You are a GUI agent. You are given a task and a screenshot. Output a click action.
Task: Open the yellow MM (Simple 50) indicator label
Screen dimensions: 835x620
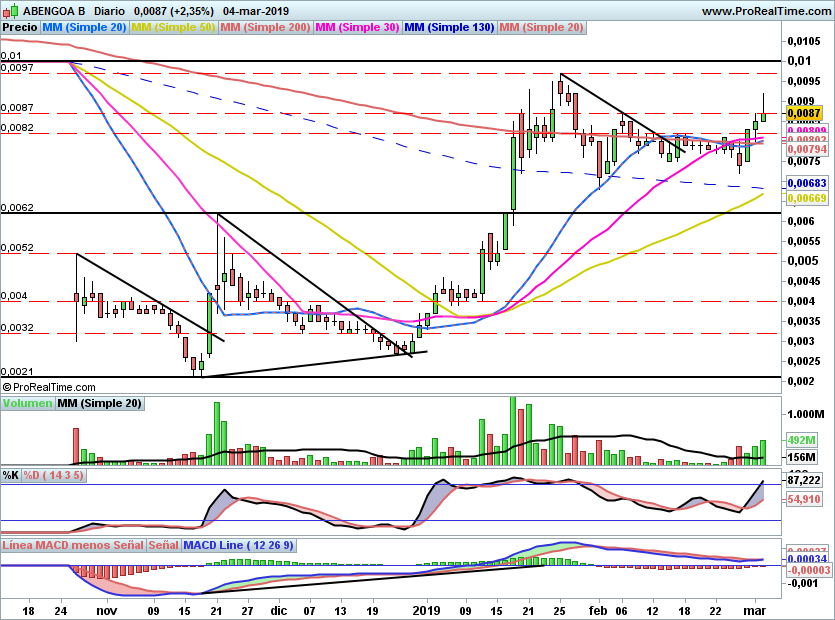click(x=173, y=27)
